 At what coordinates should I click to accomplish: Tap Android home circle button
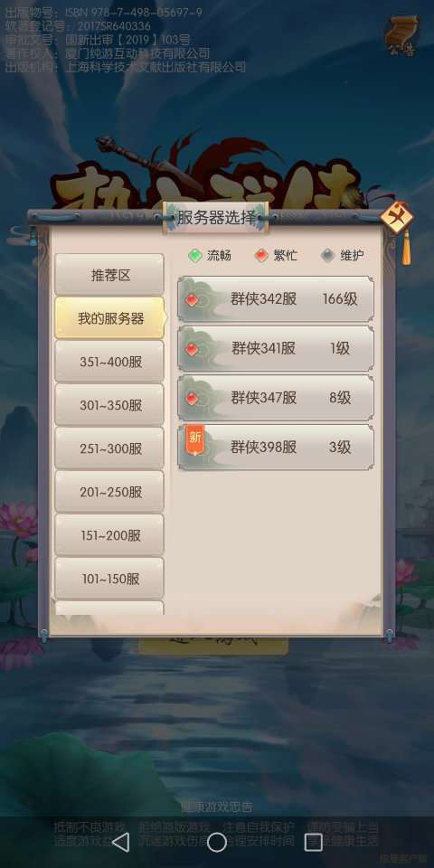[216, 843]
